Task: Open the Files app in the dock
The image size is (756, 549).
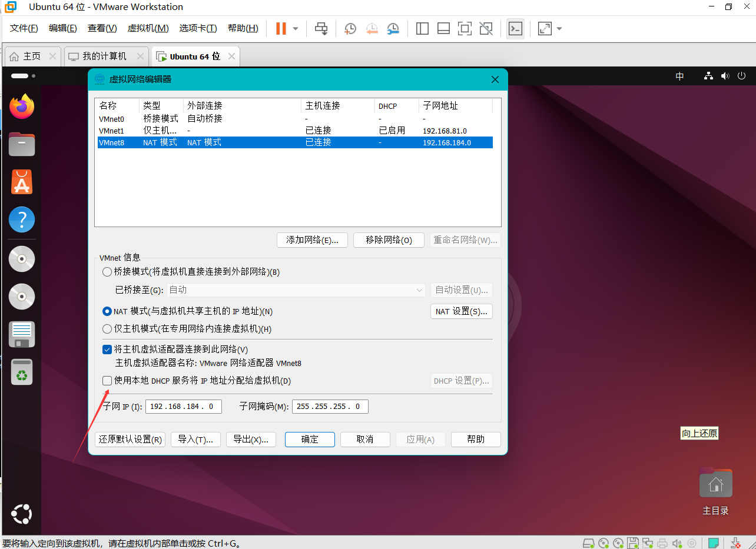Action: click(x=22, y=144)
